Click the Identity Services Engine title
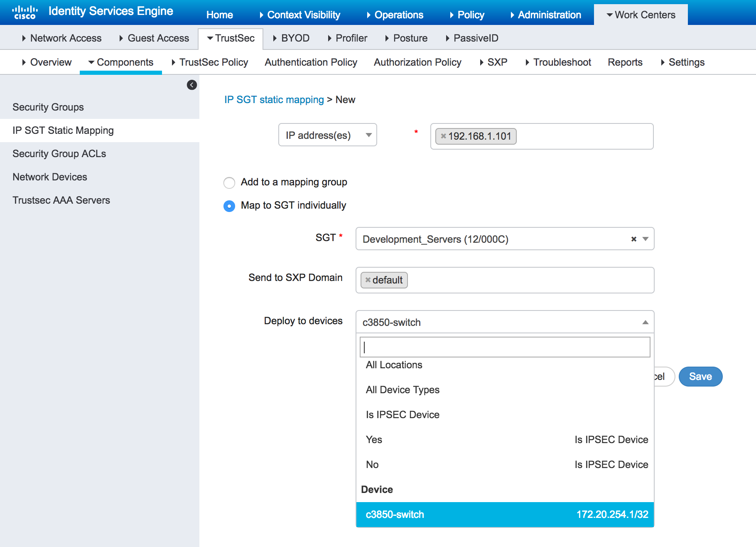This screenshot has height=547, width=756. (110, 11)
